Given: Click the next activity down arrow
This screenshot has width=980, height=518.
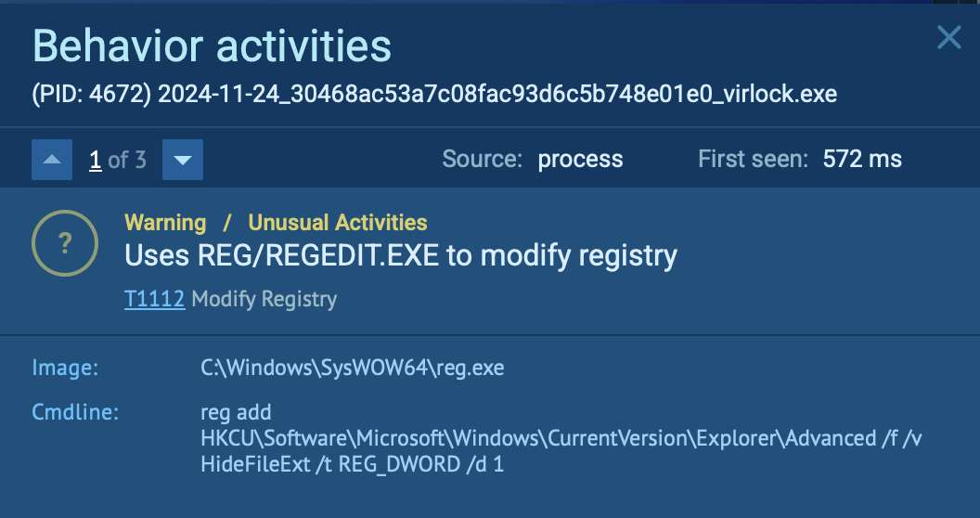Looking at the screenshot, I should [x=183, y=161].
